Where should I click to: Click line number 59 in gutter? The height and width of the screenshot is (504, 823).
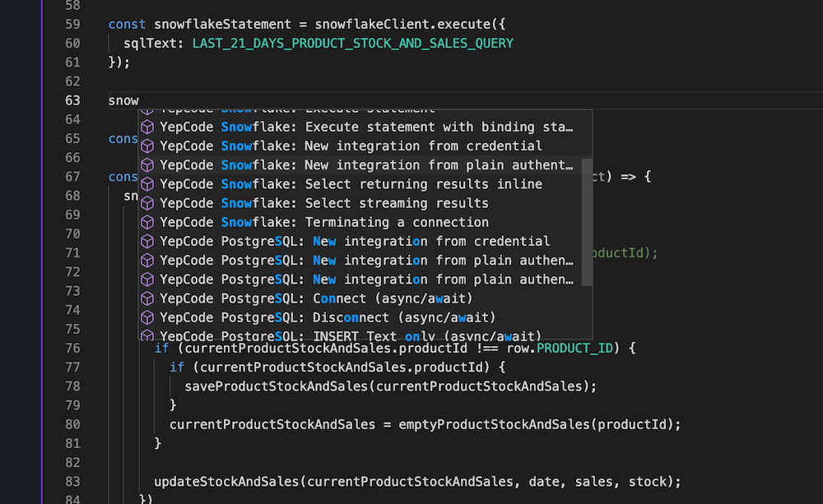tap(72, 24)
